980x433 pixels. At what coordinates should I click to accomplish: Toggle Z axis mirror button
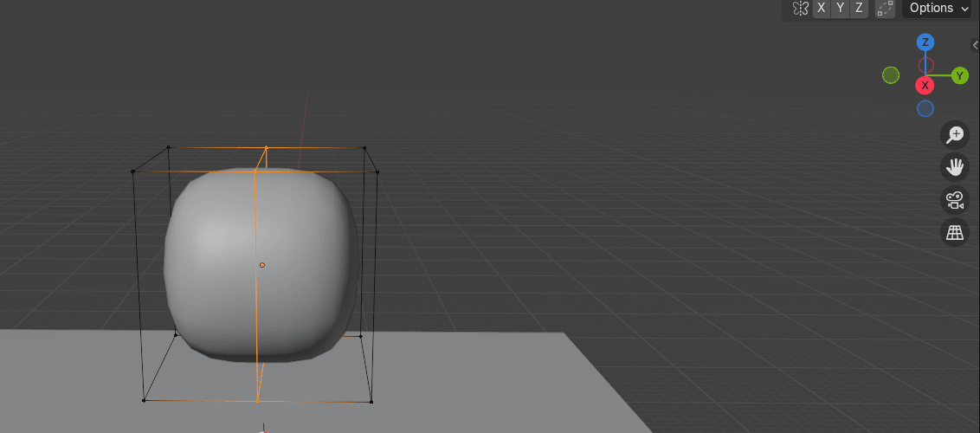858,8
